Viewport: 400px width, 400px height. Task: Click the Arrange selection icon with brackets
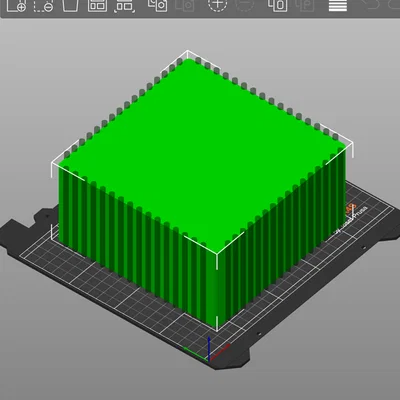(124, 6)
